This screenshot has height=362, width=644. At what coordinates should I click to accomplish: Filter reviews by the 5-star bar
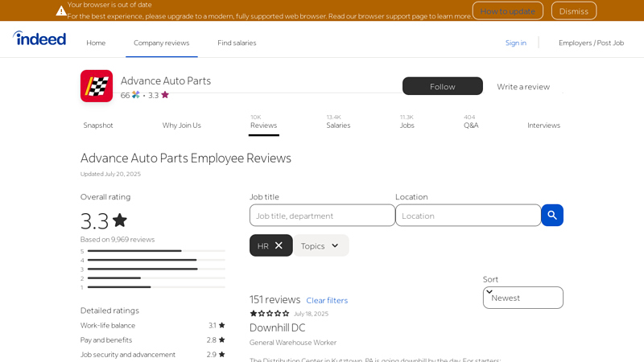(153, 251)
